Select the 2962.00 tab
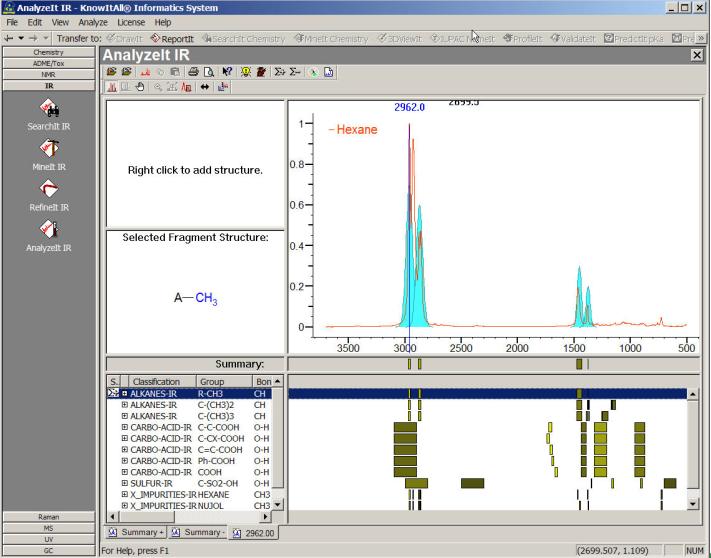711x558 pixels. (x=253, y=533)
